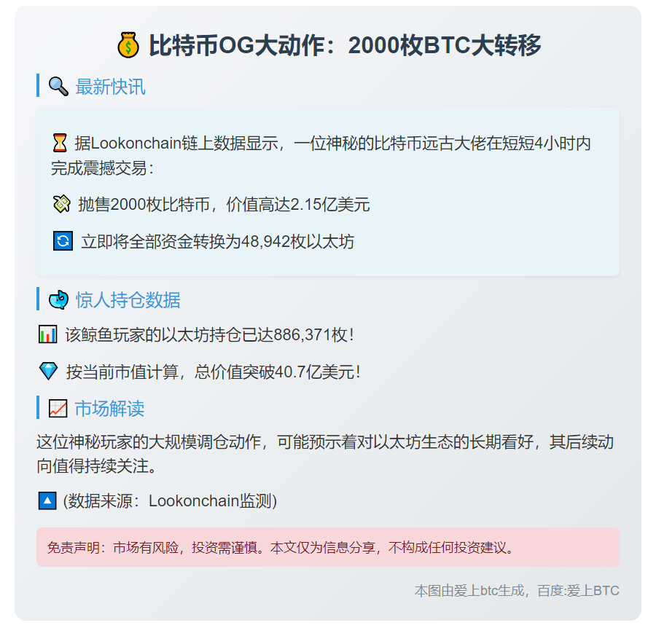
Task: Click the magnifying glass icon beside 最新快讯
Action: 58,87
